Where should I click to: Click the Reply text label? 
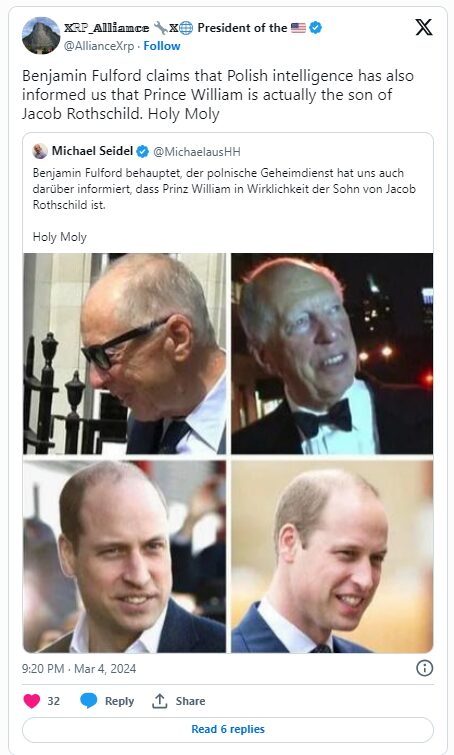tap(119, 701)
